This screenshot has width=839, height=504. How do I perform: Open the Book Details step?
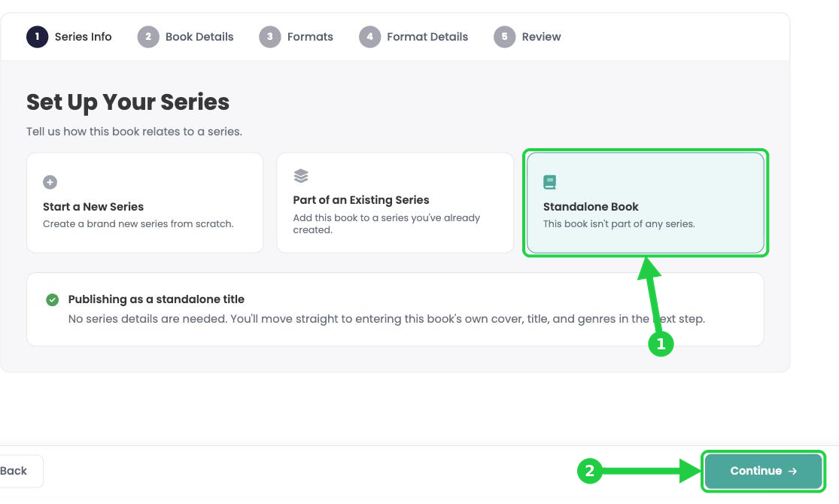[x=186, y=37]
